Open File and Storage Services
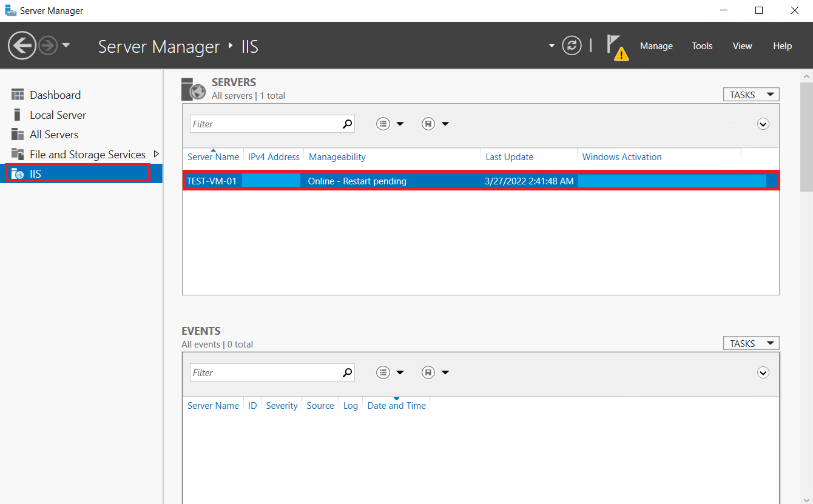813x504 pixels. [87, 155]
